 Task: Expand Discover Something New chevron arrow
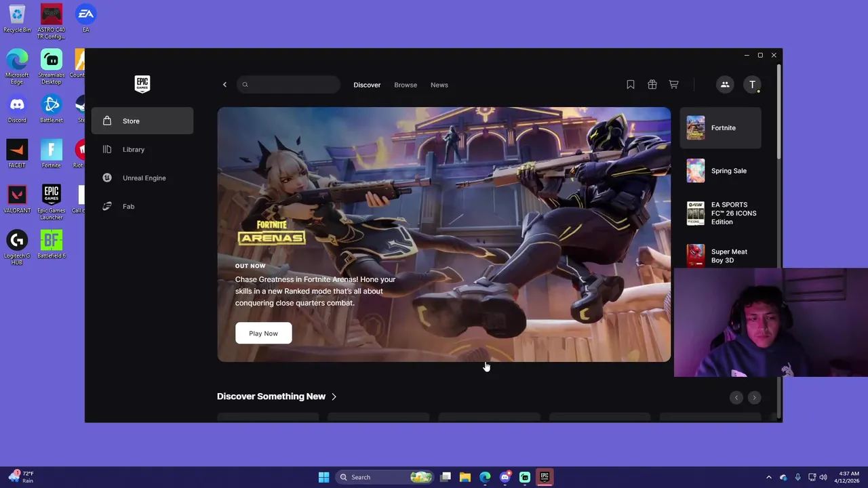(334, 396)
